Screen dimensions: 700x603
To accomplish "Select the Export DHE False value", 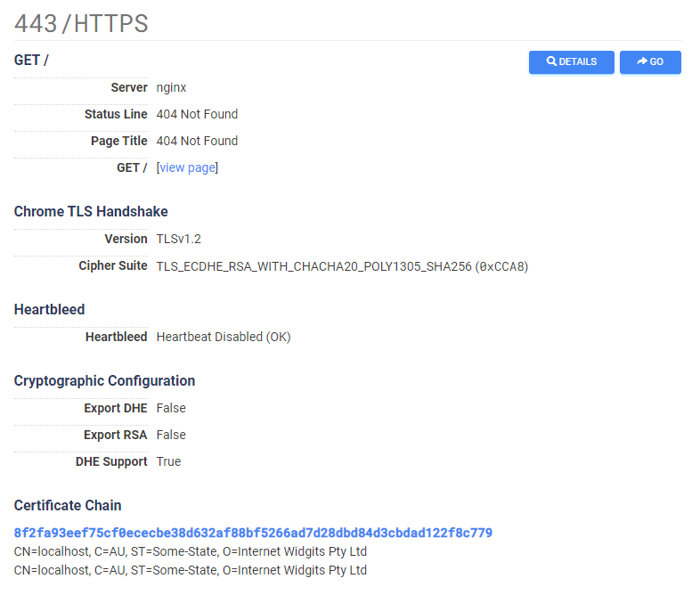I will click(x=171, y=408).
